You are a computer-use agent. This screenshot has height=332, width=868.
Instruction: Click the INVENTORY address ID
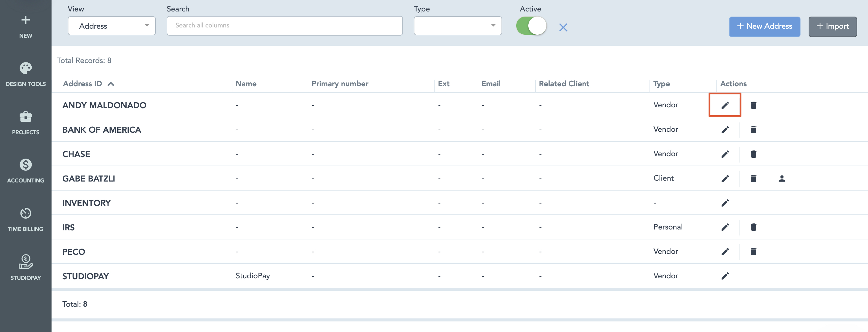pos(86,203)
